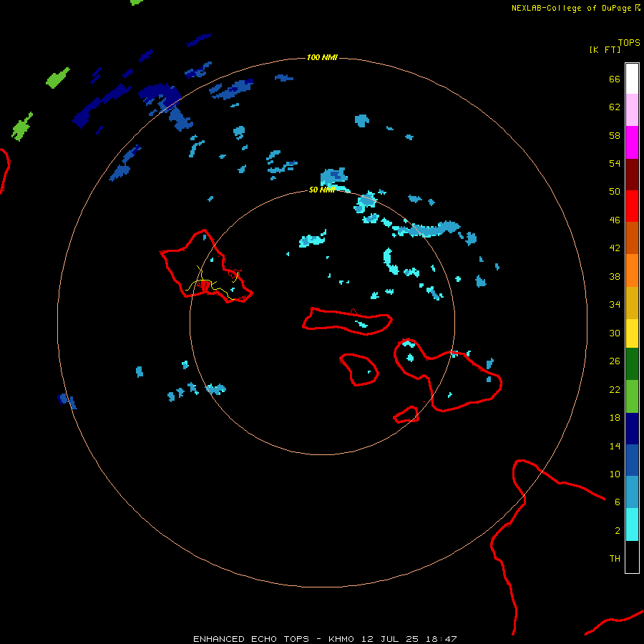Click the dark green legend swatch
The image size is (644, 644).
click(632, 364)
